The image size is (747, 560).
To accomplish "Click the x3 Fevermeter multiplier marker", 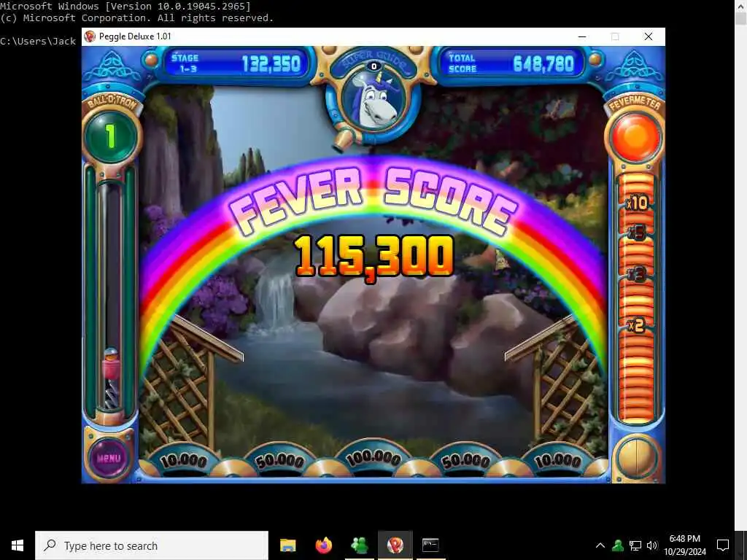I will (x=637, y=274).
